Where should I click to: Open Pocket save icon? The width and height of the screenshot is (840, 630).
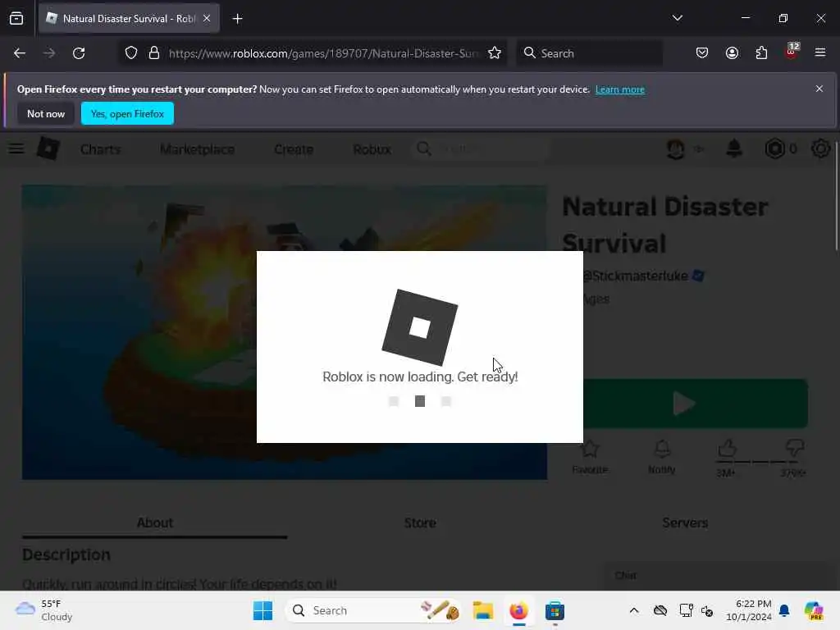click(702, 53)
